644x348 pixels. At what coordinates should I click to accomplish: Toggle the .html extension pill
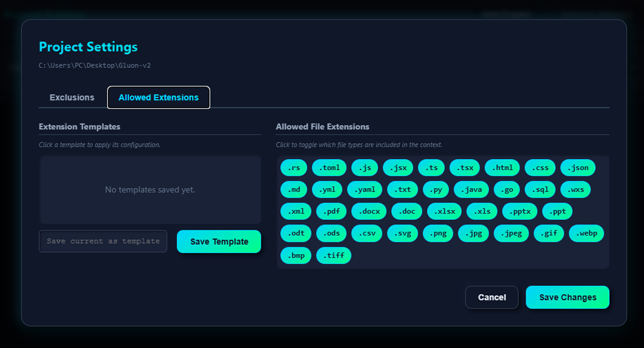click(501, 168)
